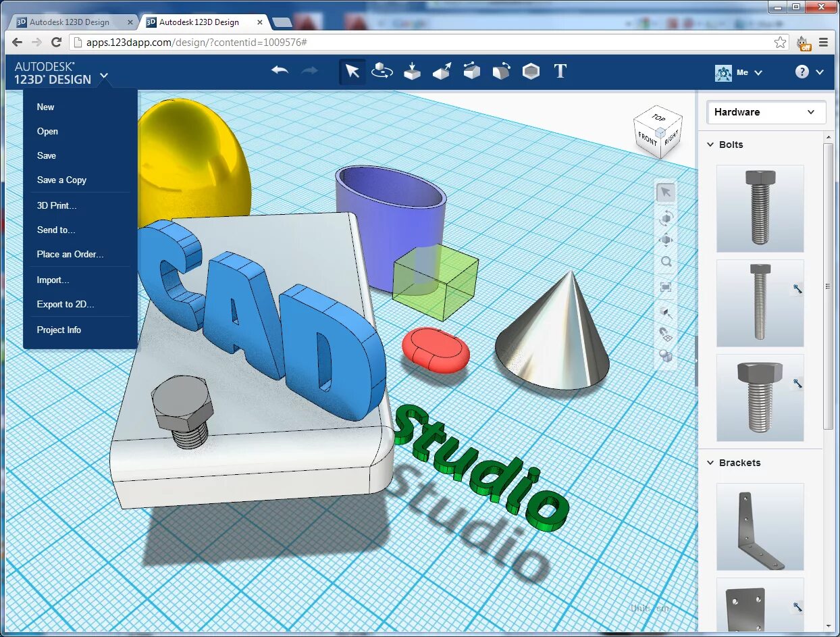Viewport: 840px width, 637px height.
Task: Select the Zoom magnifier in the navigation bar
Action: 666,262
